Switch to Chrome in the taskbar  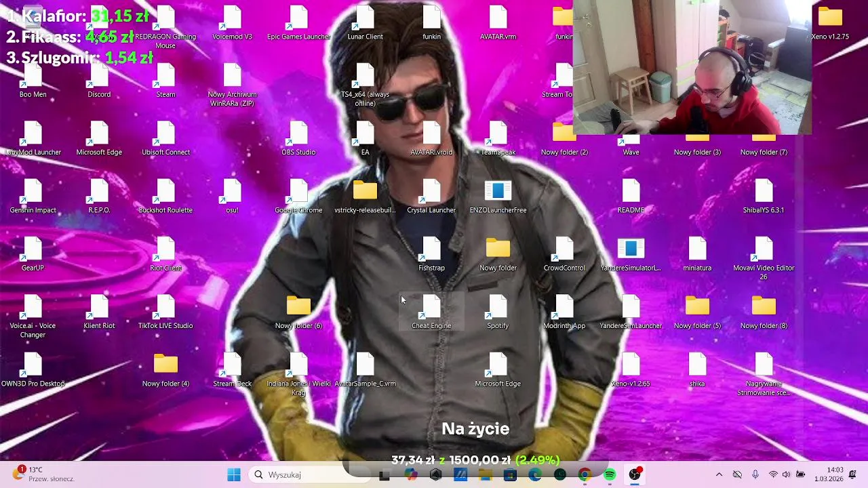coord(585,474)
